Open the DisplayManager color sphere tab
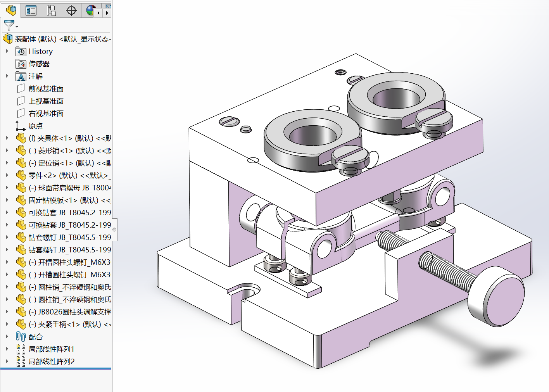 [x=91, y=10]
